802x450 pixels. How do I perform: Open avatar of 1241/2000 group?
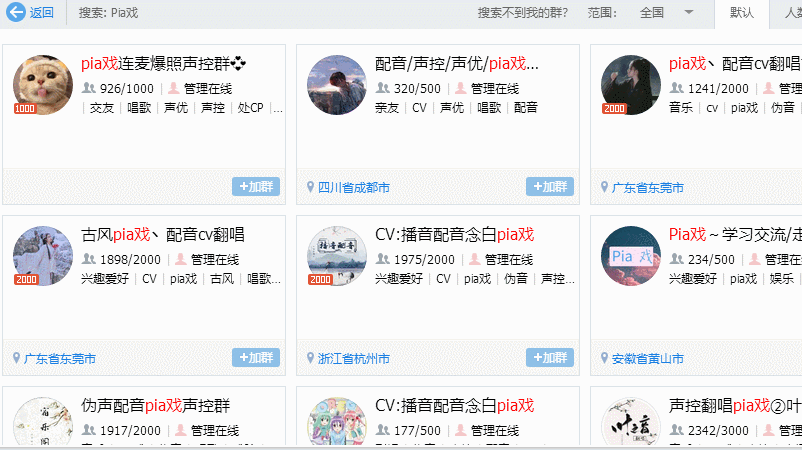tap(631, 85)
